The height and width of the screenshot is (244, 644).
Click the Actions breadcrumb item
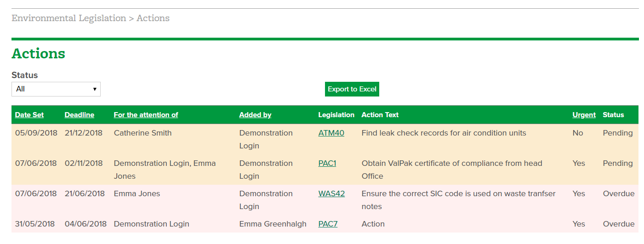(153, 18)
